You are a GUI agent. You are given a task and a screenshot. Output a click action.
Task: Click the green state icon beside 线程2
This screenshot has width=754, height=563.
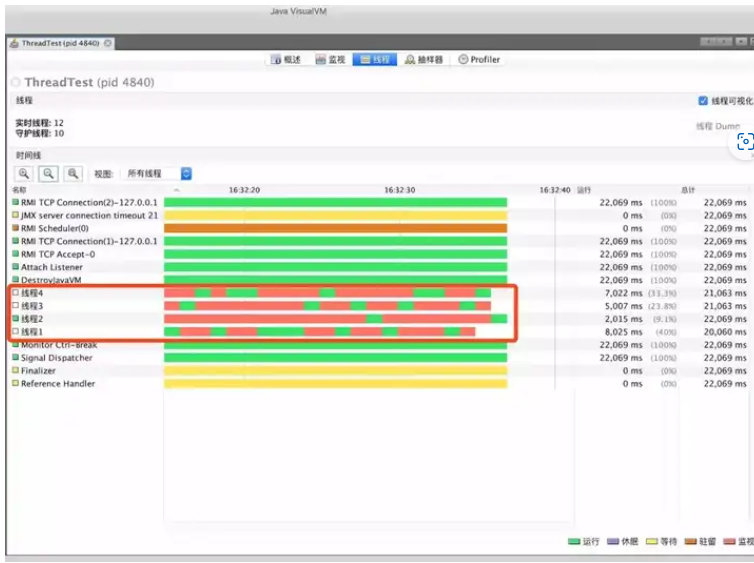click(16, 318)
